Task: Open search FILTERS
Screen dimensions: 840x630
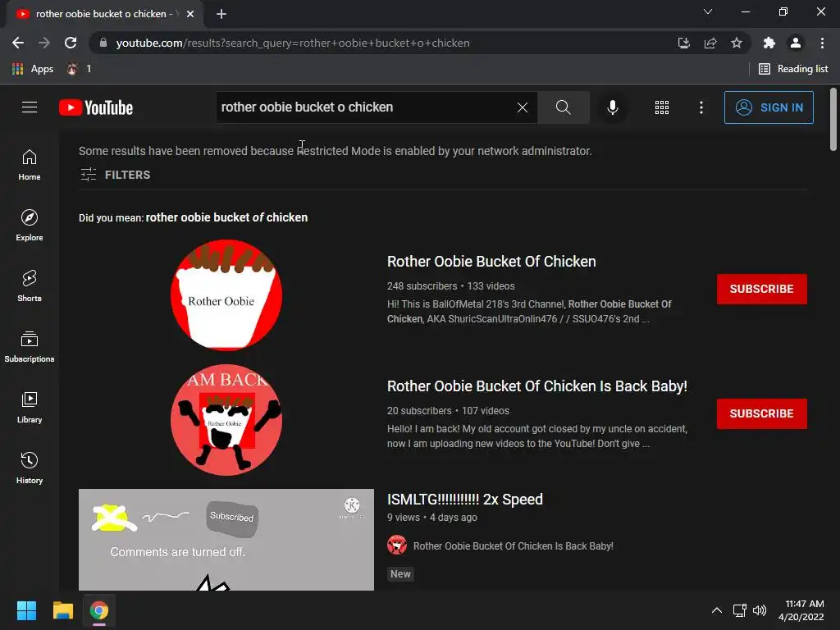Action: (x=115, y=175)
